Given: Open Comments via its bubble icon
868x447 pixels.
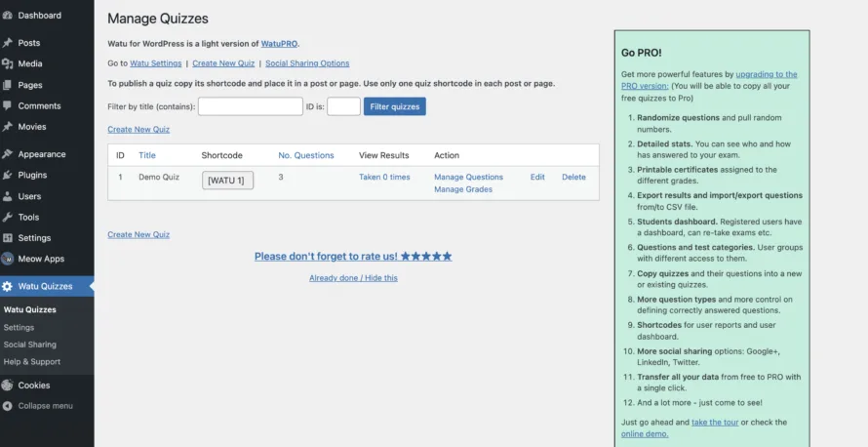Looking at the screenshot, I should click(x=8, y=105).
